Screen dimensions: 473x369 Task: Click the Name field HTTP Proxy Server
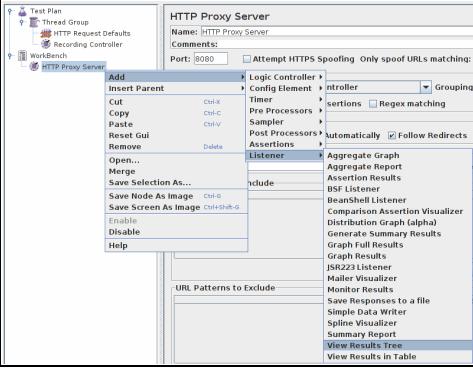pyautogui.click(x=337, y=32)
